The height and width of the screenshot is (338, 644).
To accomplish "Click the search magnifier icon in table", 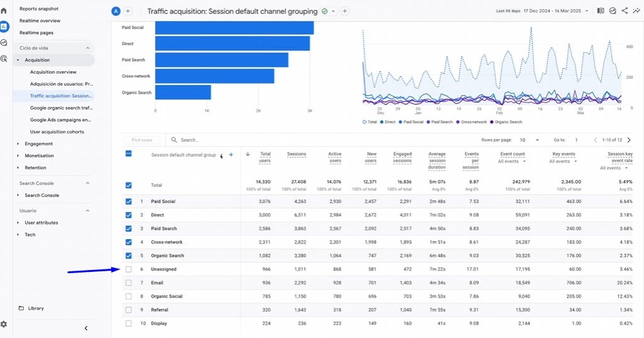I will tap(174, 140).
